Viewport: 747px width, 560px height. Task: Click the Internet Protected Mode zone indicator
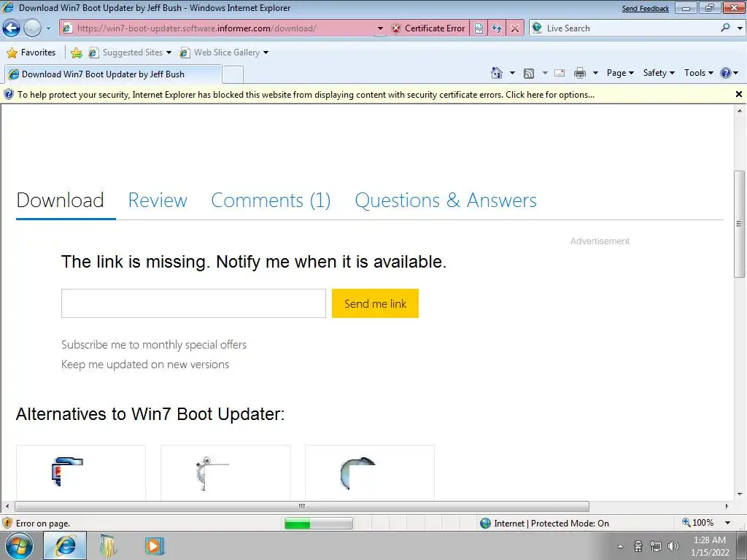544,524
